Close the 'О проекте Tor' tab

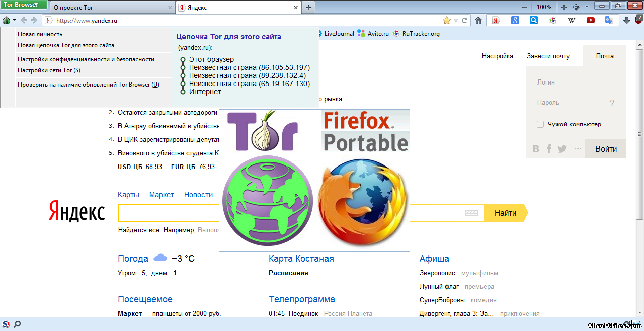[170, 8]
